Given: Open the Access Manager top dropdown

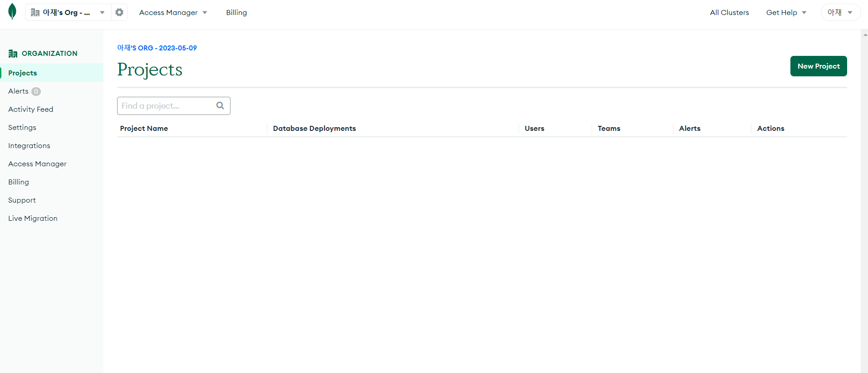Looking at the screenshot, I should pos(173,12).
